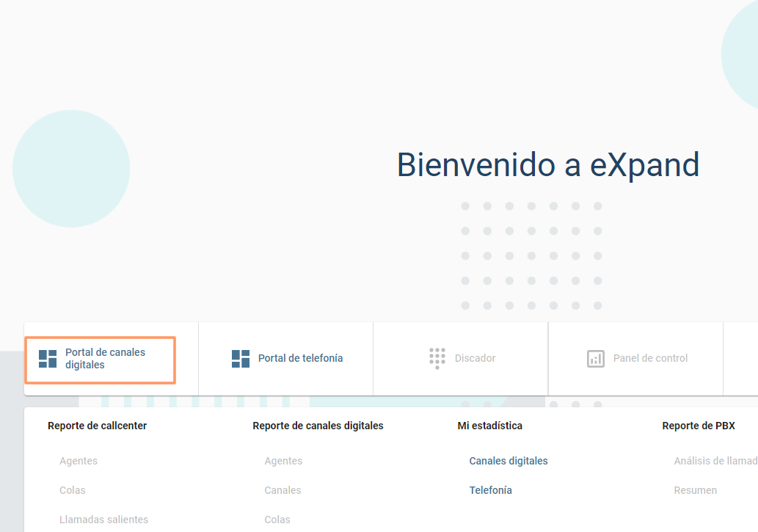
Task: Click the Reporte de PBX heading
Action: point(698,426)
